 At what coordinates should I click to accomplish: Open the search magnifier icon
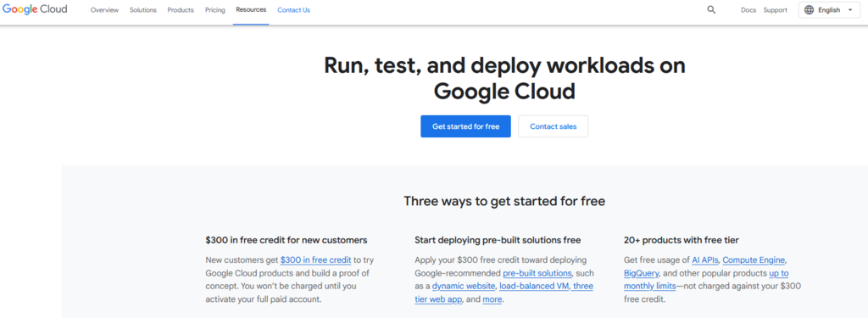coord(711,10)
